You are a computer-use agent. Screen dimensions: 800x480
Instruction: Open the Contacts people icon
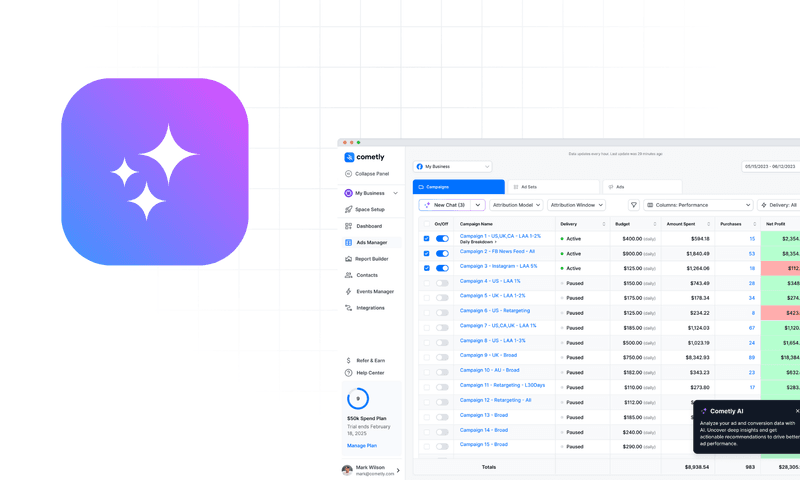click(x=348, y=275)
